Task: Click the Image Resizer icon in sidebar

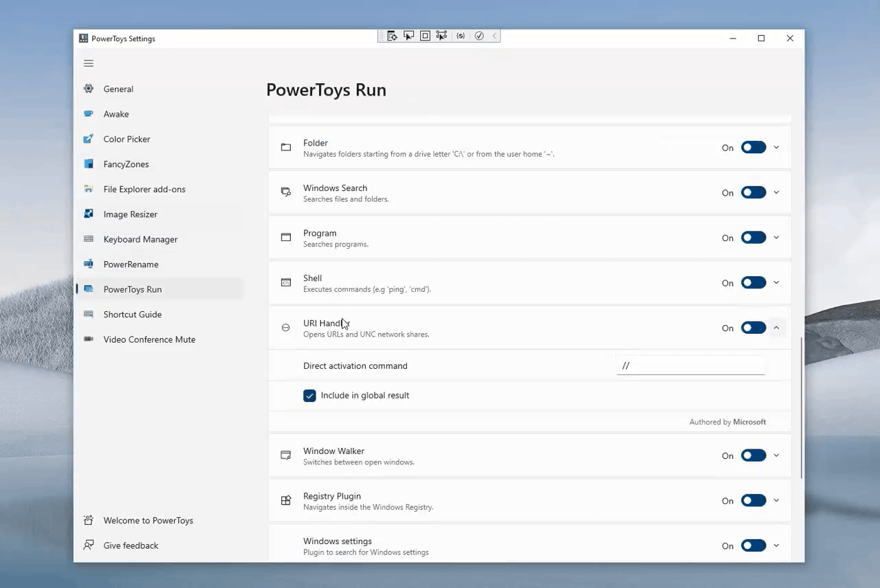Action: pos(89,214)
